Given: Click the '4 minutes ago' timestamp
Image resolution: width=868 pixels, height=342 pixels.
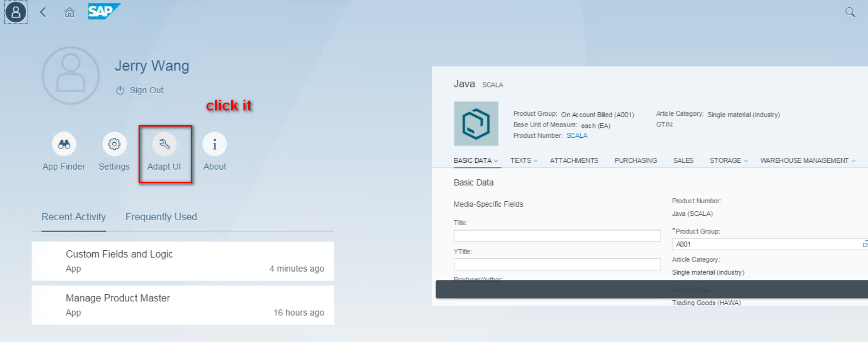Looking at the screenshot, I should pyautogui.click(x=297, y=268).
